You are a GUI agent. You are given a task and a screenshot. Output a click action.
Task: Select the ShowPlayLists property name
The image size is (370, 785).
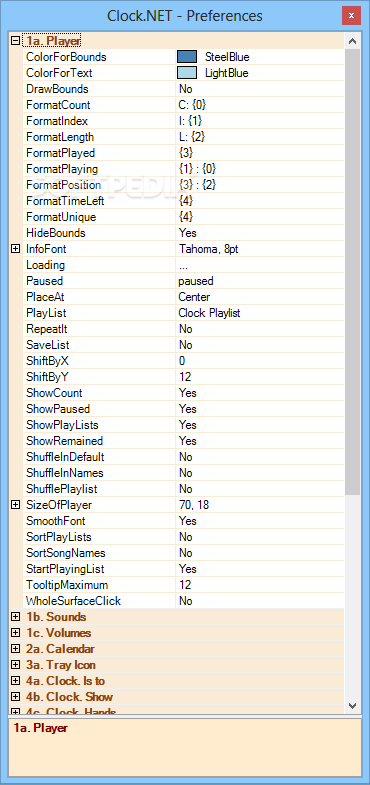point(62,426)
